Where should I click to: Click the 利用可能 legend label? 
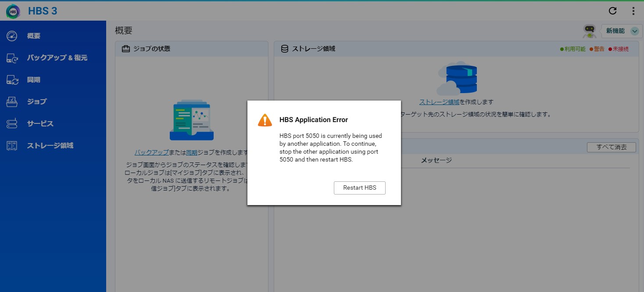575,49
